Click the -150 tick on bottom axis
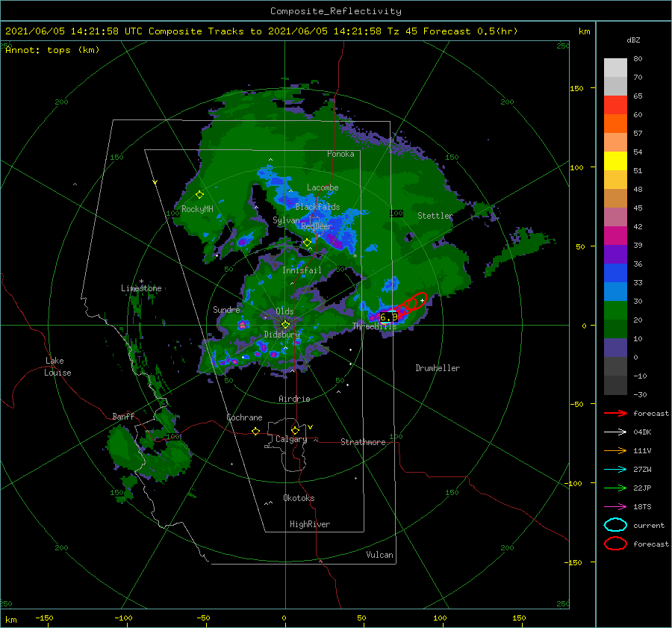672x628 pixels. coord(44,618)
